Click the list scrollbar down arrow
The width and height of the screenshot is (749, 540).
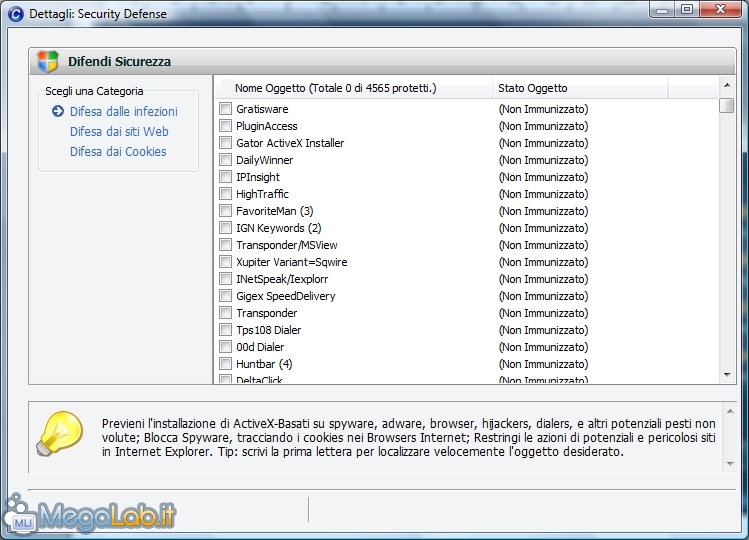[727, 375]
